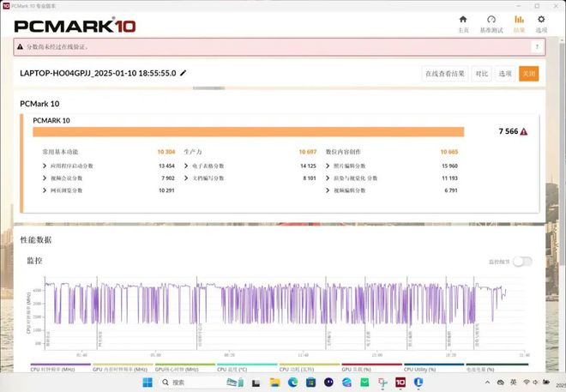The height and width of the screenshot is (392, 566).
Task: Click 生产力 score 10 697
Action: (x=308, y=152)
